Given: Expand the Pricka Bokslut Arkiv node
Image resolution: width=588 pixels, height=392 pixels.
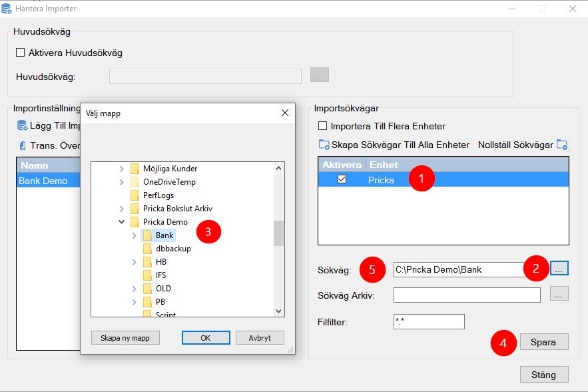Looking at the screenshot, I should pyautogui.click(x=121, y=209).
